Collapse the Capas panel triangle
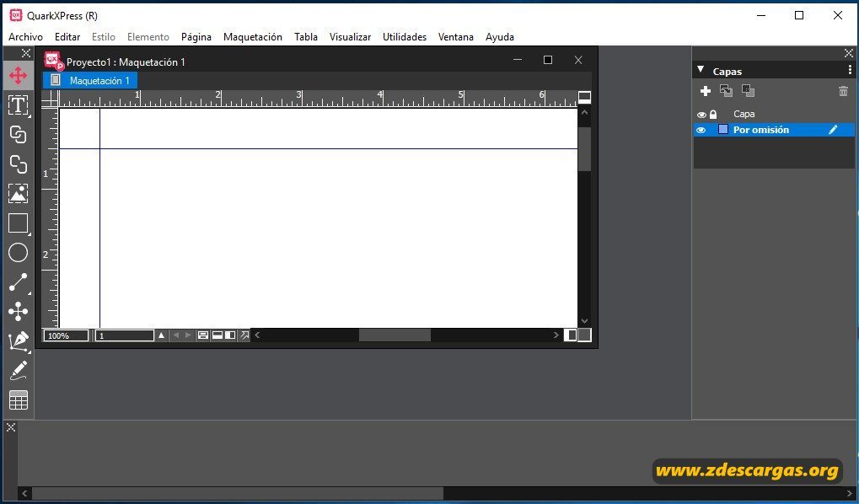 click(701, 70)
